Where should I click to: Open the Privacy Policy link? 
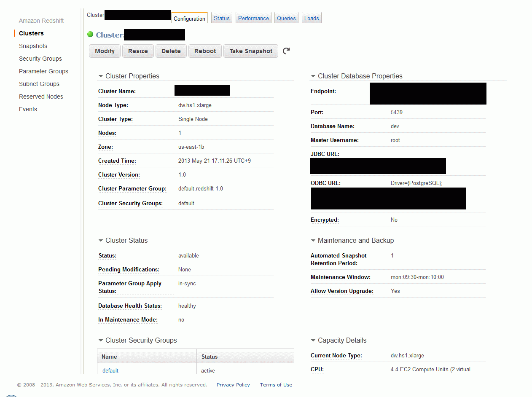(x=233, y=385)
